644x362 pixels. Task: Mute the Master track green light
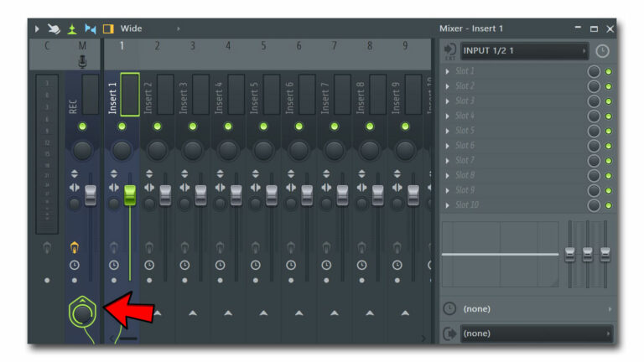(x=82, y=127)
